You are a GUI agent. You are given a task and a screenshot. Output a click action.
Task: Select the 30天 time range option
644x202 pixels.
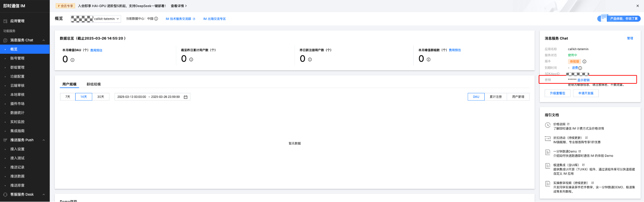coord(101,97)
